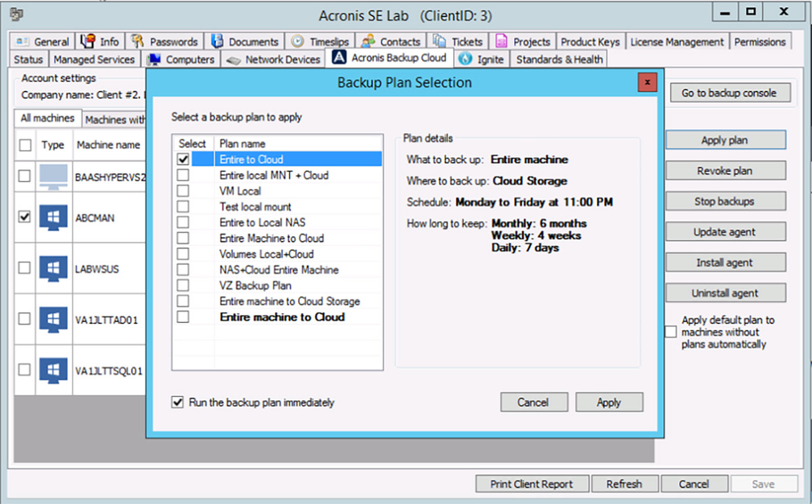Click the Revoke plan button
Image resolution: width=812 pixels, height=504 pixels.
pos(725,170)
